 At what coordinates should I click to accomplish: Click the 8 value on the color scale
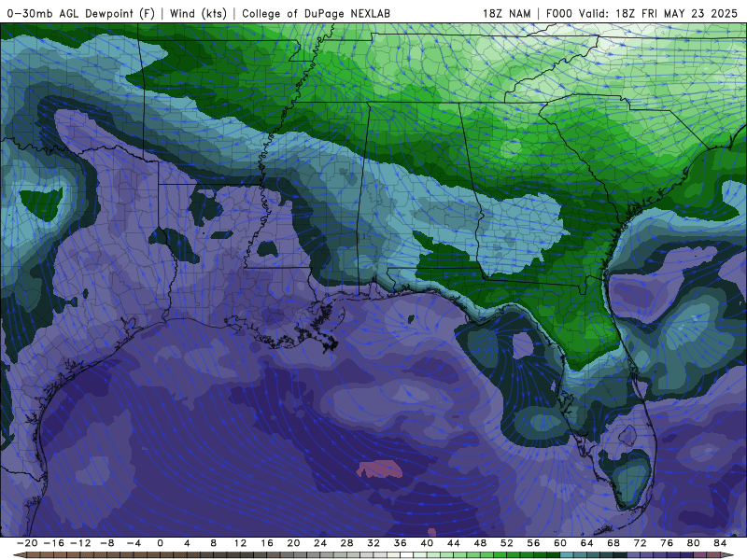[214, 543]
